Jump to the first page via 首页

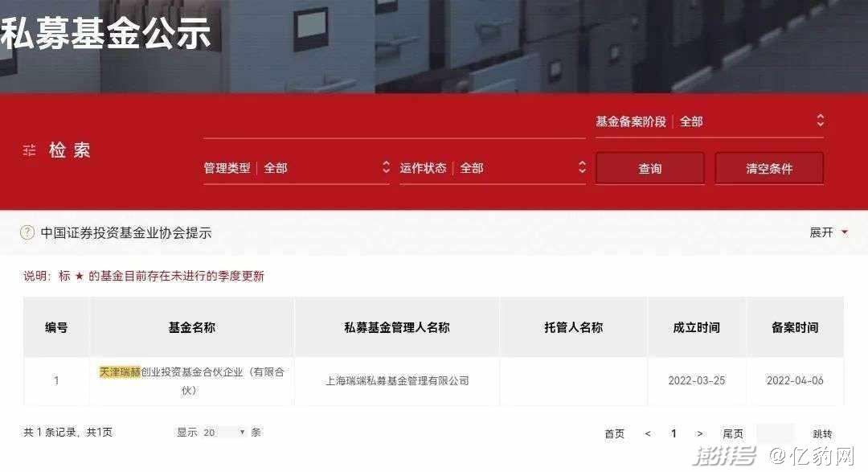pyautogui.click(x=615, y=433)
